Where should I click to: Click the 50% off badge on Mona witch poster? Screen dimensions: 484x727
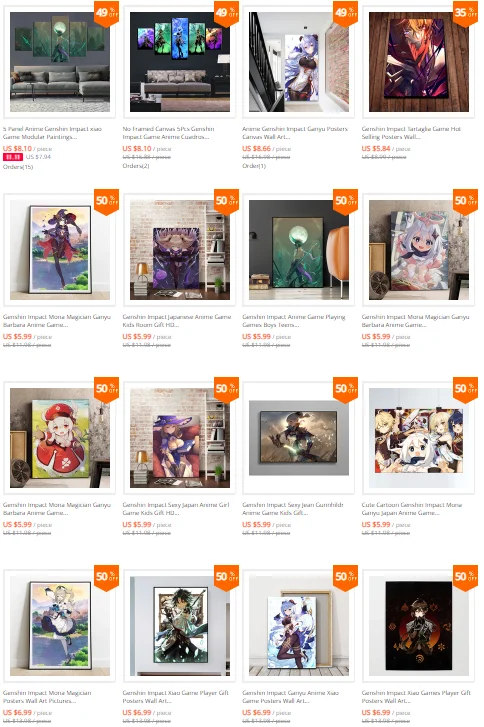click(x=107, y=202)
